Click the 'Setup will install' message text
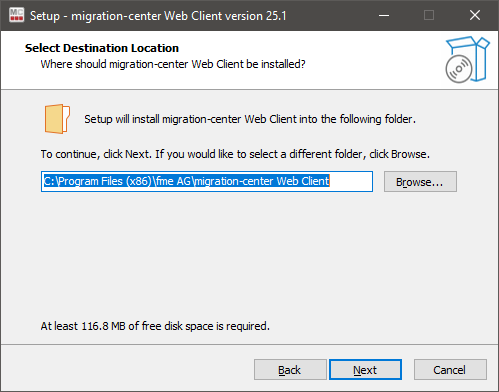499x392 pixels. click(x=250, y=119)
